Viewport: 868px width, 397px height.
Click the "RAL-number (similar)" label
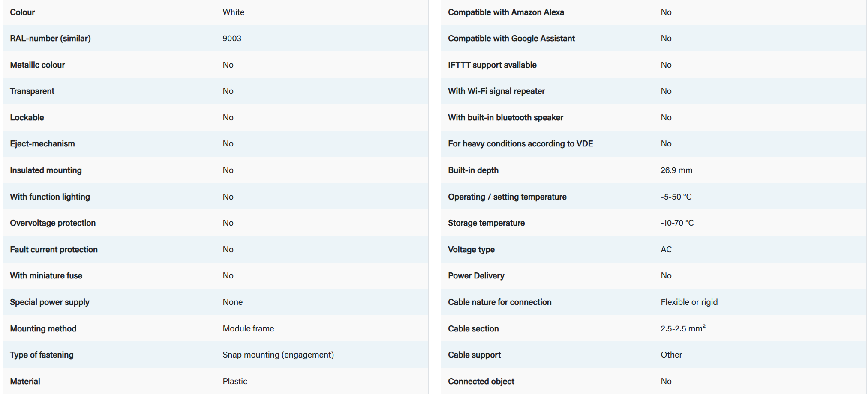click(50, 39)
